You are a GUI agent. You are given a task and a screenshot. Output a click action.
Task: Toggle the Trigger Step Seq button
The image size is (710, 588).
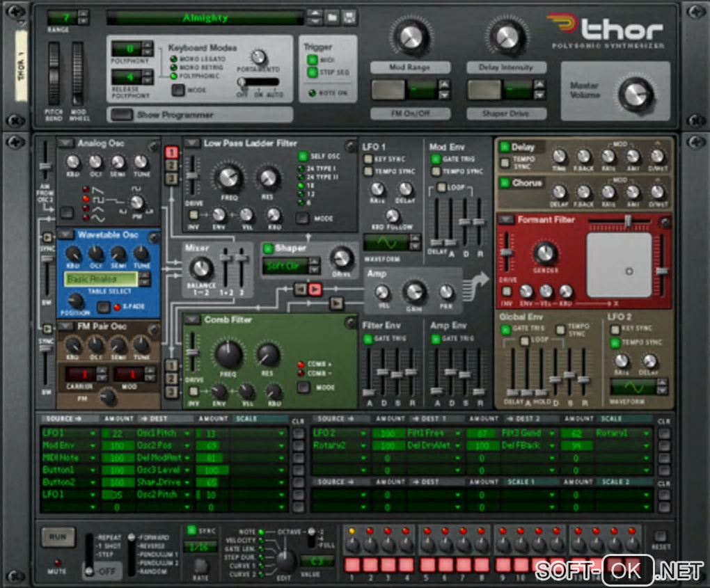click(x=313, y=72)
